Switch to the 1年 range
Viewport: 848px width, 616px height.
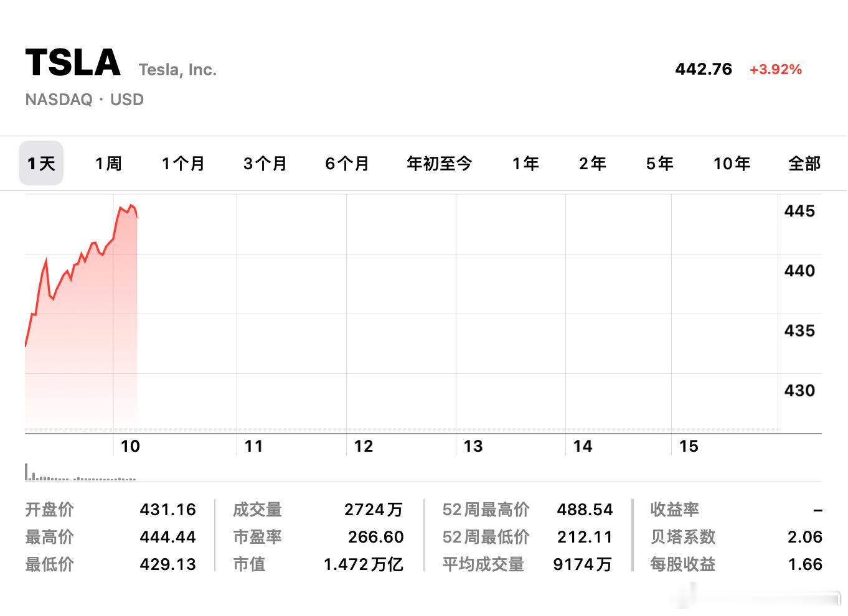[x=525, y=164]
